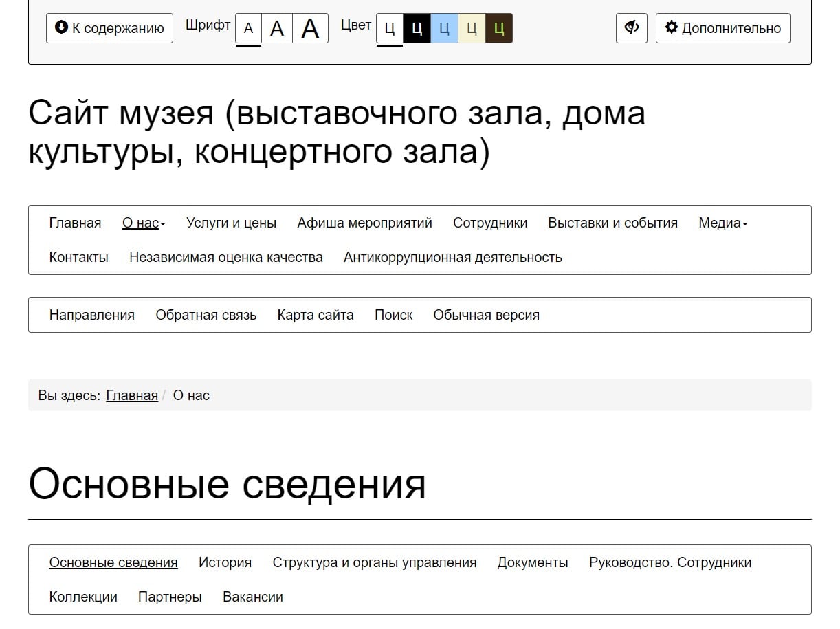Switch to Обычная версия of site
The width and height of the screenshot is (840, 629).
486,315
